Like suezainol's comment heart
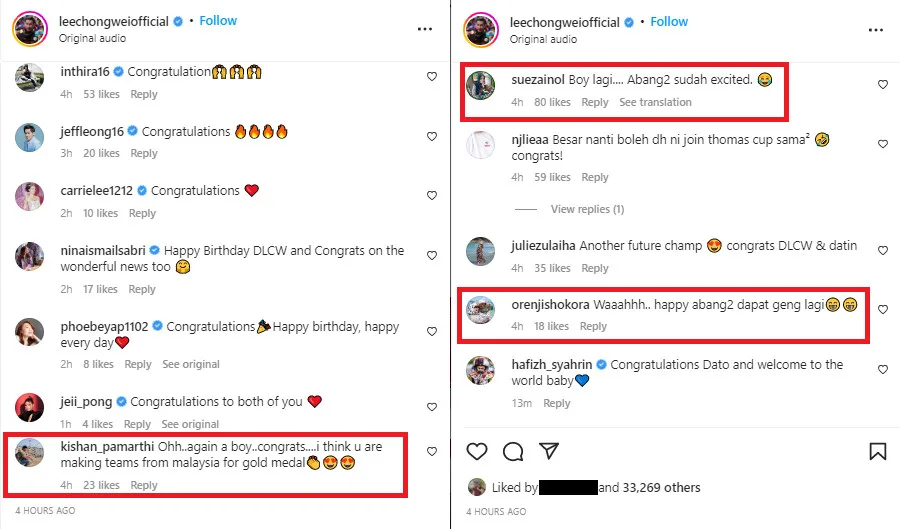900x529 pixels. [882, 85]
